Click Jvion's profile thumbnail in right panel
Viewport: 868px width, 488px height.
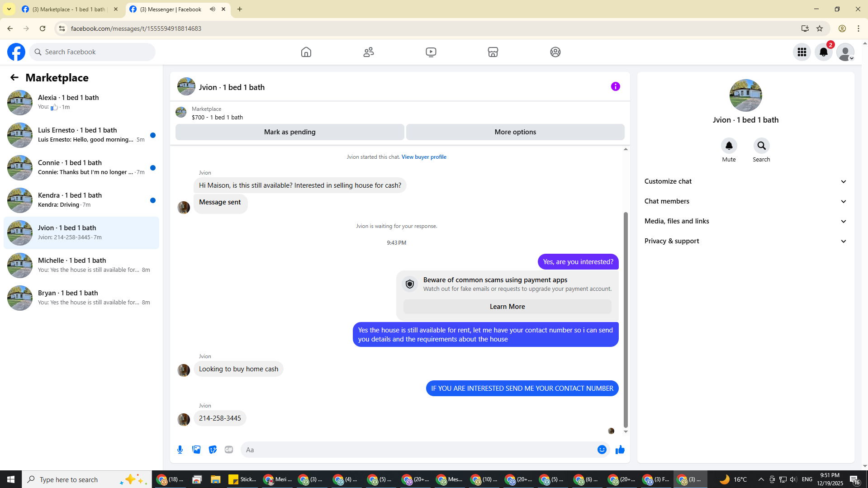(x=745, y=95)
